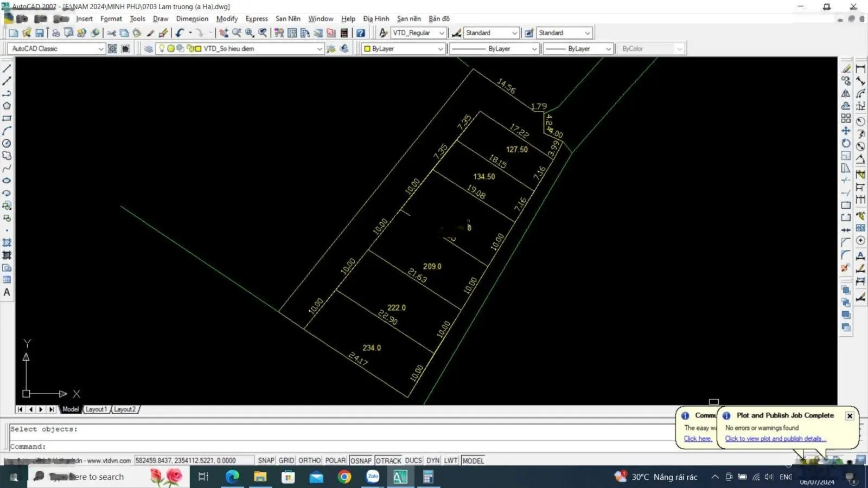Toggle OTRACK in status bar
The height and width of the screenshot is (488, 868).
pos(388,460)
